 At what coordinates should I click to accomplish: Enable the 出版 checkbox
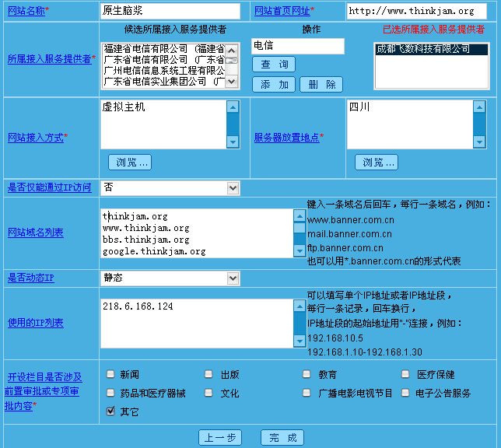208,374
